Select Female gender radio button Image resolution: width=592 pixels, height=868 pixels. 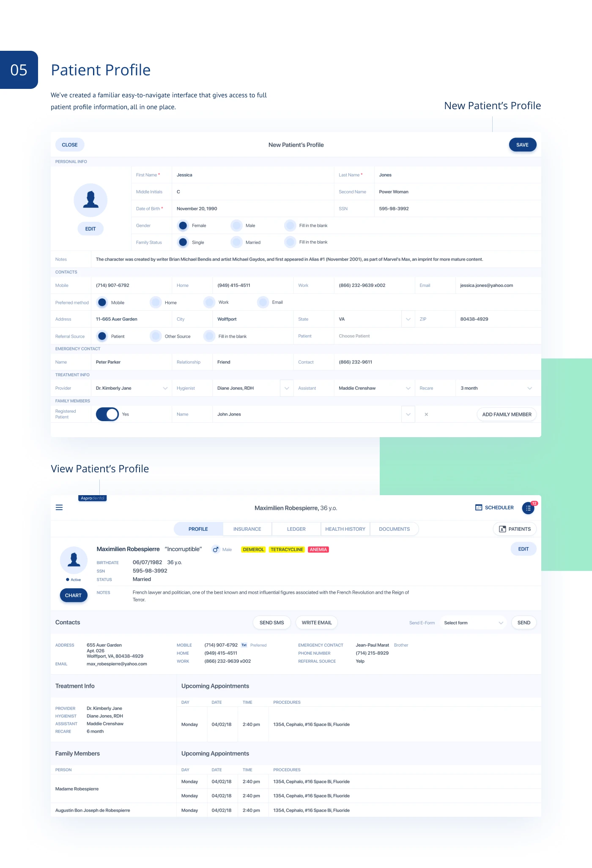pyautogui.click(x=183, y=226)
